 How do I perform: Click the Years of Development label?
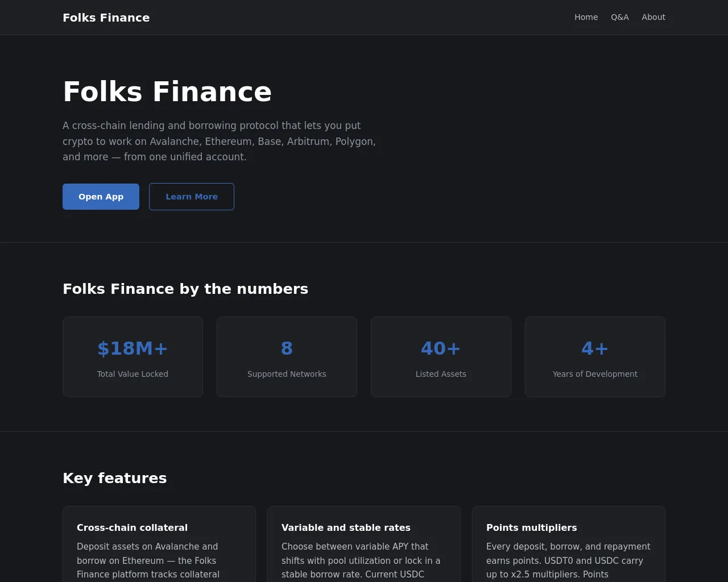(595, 374)
